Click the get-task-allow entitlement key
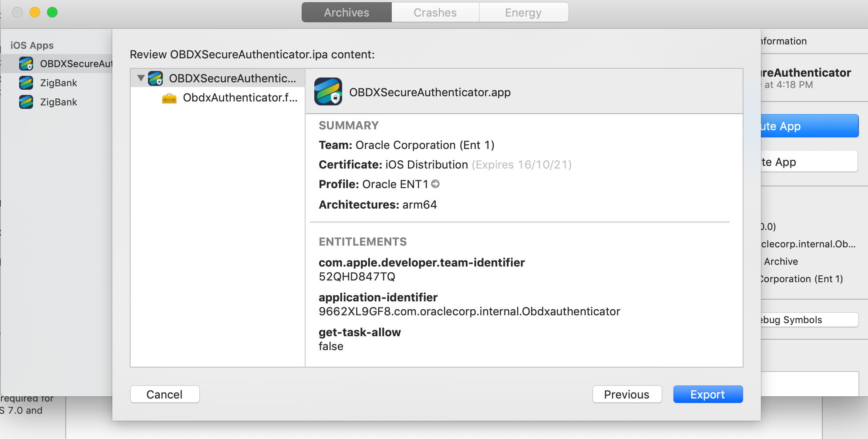The width and height of the screenshot is (868, 439). [360, 332]
